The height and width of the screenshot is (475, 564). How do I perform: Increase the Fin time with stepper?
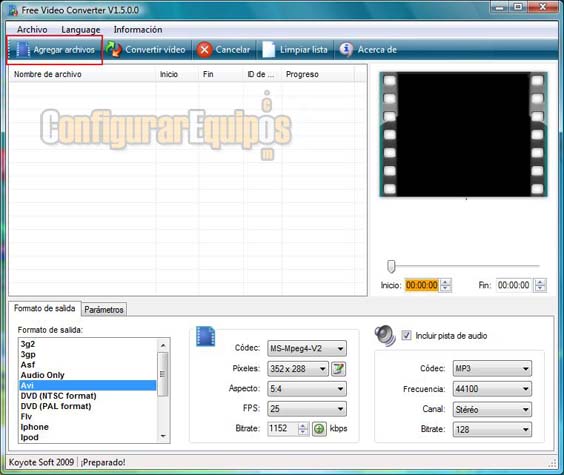click(540, 282)
